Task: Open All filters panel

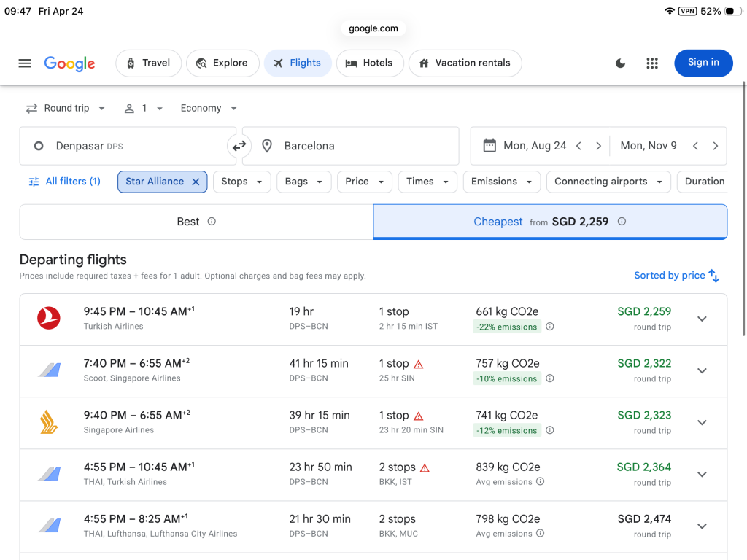Action: (x=65, y=182)
